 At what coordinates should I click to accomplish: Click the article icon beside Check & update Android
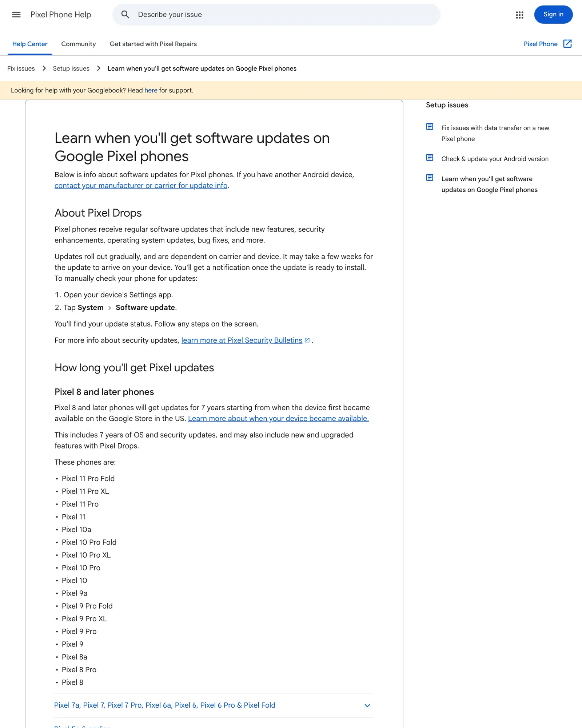click(430, 158)
